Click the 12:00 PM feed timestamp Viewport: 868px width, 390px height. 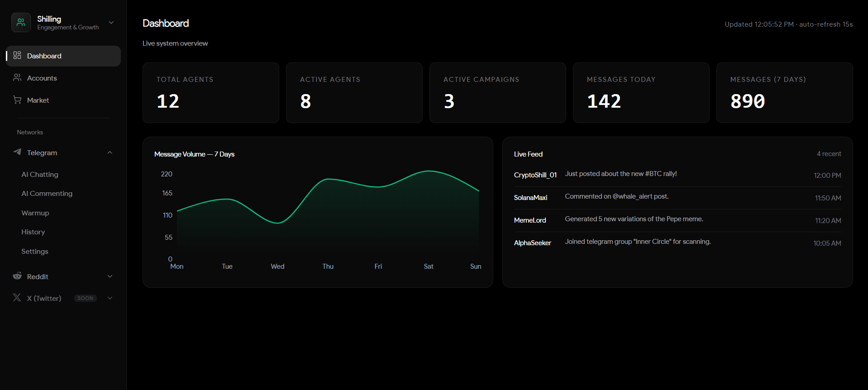(828, 176)
